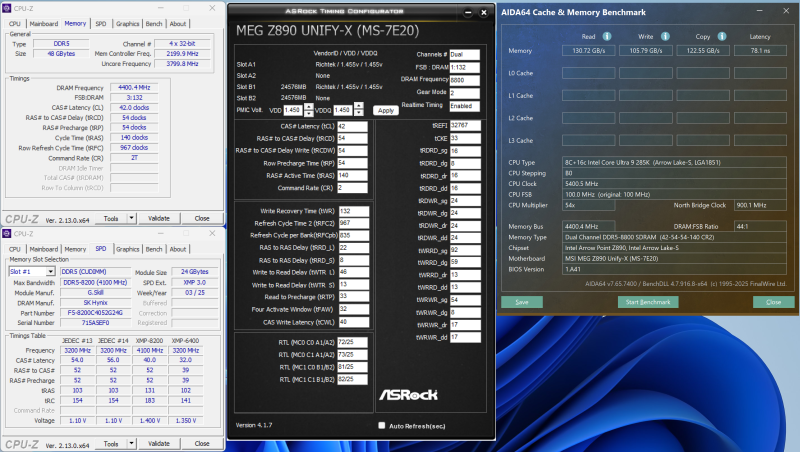Click the CAS# Latency (tCL) field
The image size is (800, 452).
tap(353, 126)
